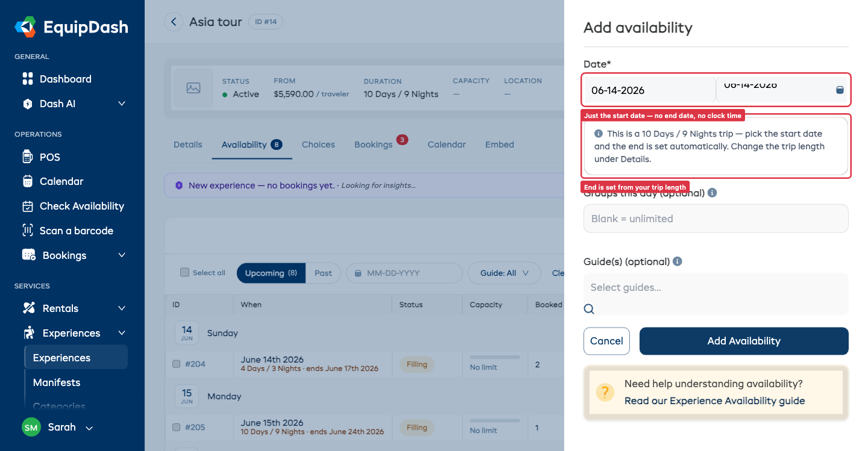Image resolution: width=868 pixels, height=451 pixels.
Task: Tick the Select all checkbox
Action: coord(184,272)
